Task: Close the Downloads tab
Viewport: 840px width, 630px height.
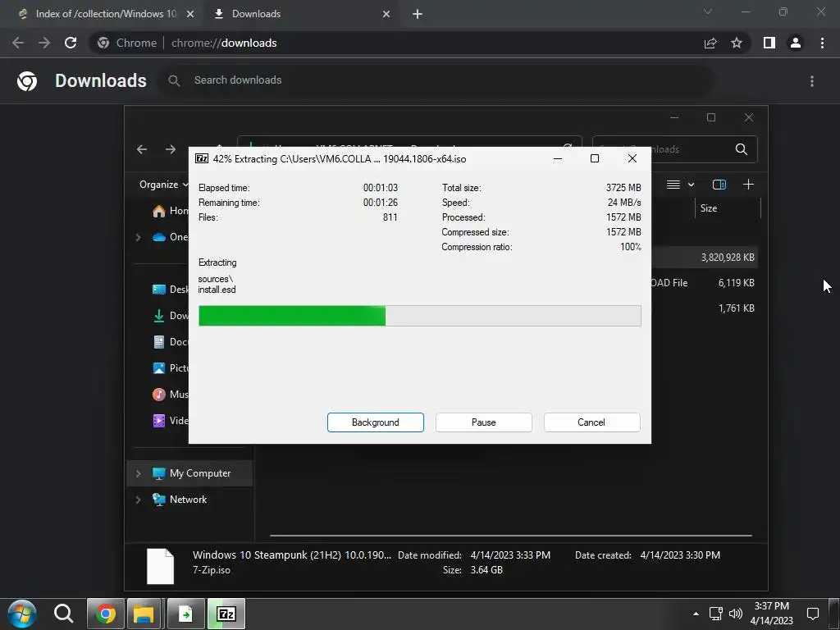Action: [386, 15]
